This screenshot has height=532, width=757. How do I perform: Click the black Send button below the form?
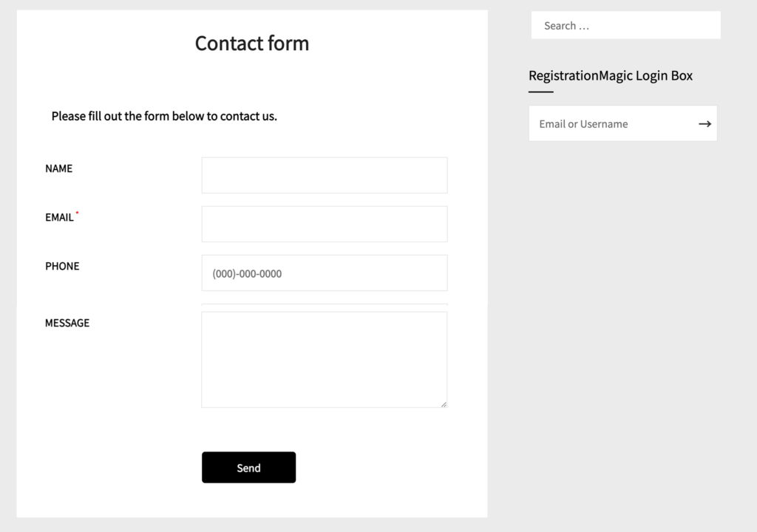point(248,467)
